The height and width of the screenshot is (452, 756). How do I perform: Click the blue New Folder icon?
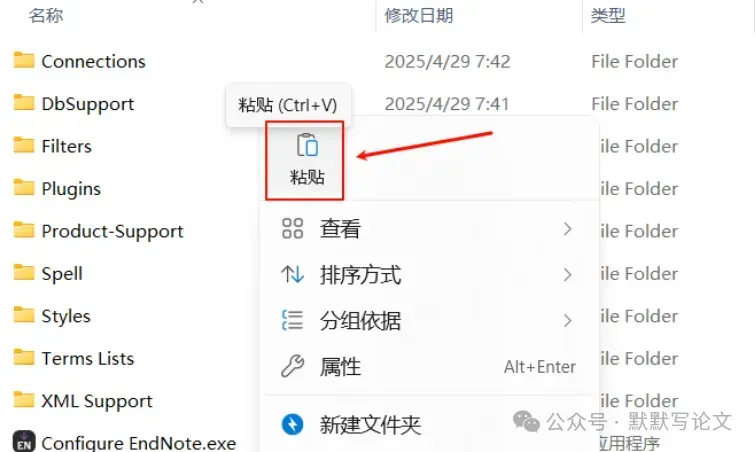[292, 425]
